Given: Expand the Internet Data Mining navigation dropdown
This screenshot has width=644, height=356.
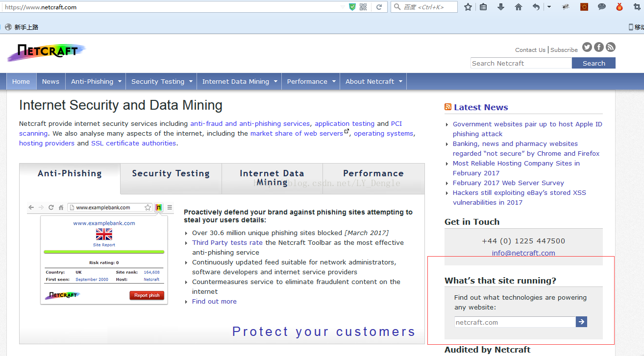Looking at the screenshot, I should pyautogui.click(x=239, y=81).
